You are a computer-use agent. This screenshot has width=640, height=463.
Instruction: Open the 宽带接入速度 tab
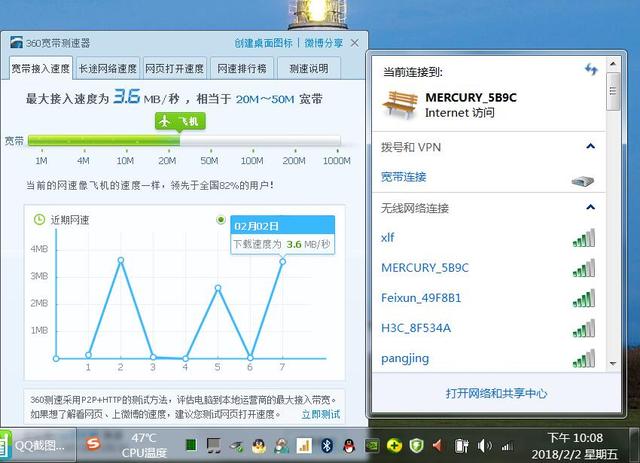point(41,68)
